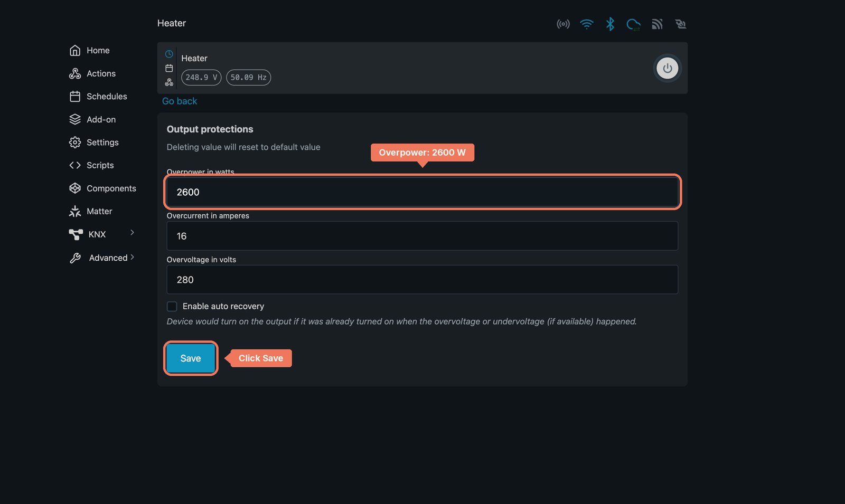Click the RSS feed status icon
The image size is (845, 504).
[x=657, y=24]
